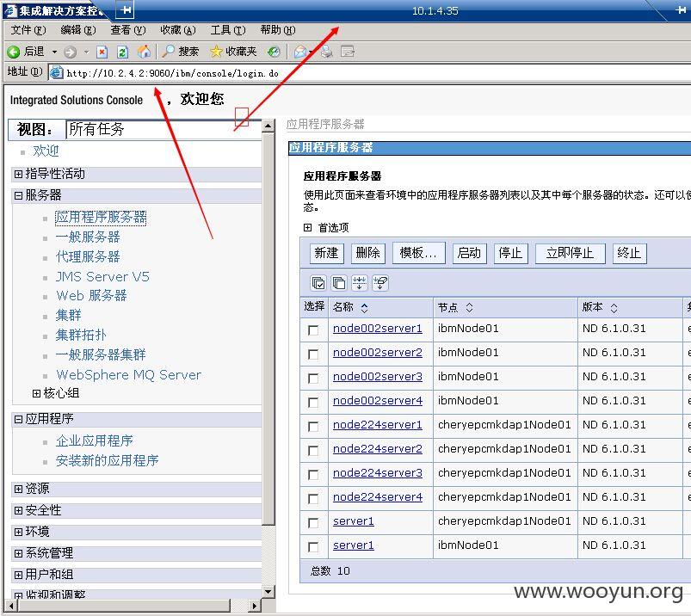Click the 模板... button
This screenshot has height=616, width=691.
click(x=419, y=253)
